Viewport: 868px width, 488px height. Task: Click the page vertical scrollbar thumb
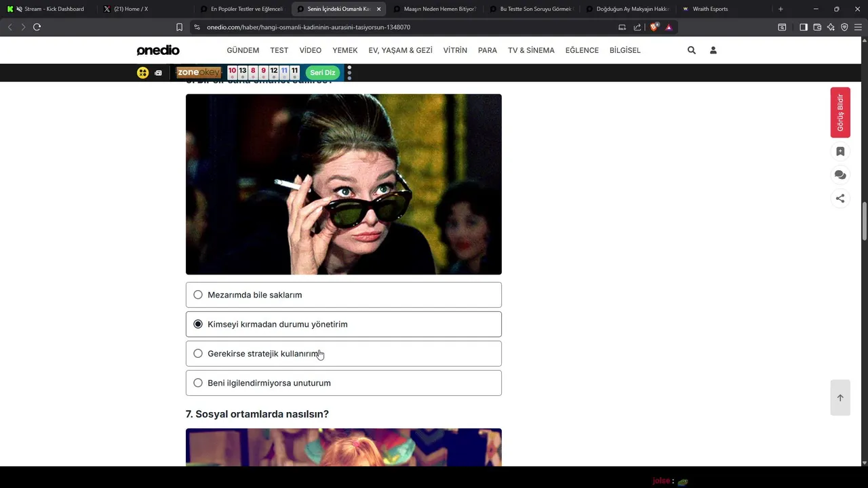pyautogui.click(x=864, y=222)
